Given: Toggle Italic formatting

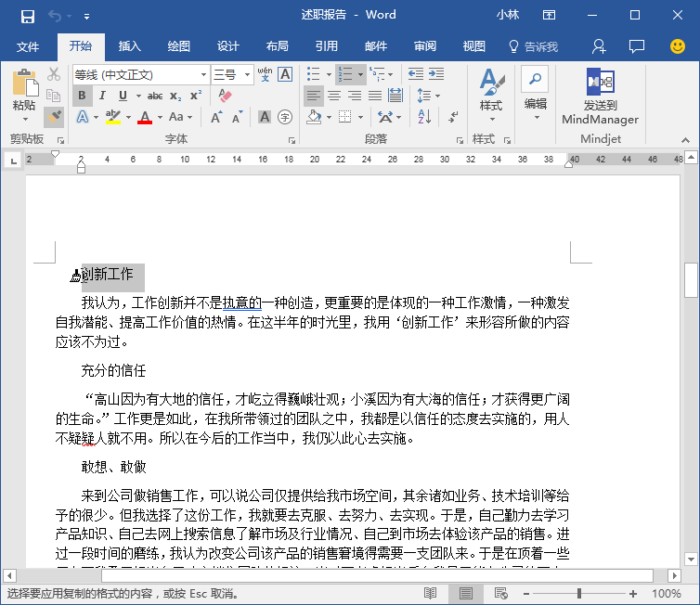Looking at the screenshot, I should (102, 96).
